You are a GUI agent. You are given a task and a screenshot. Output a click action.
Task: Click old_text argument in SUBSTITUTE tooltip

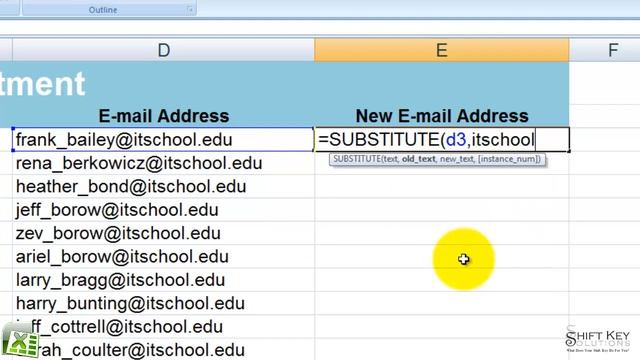418,159
